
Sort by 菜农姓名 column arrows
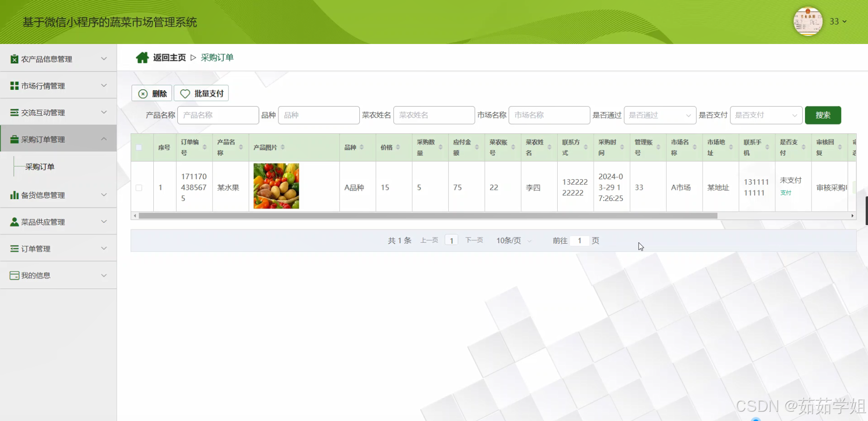click(x=549, y=147)
